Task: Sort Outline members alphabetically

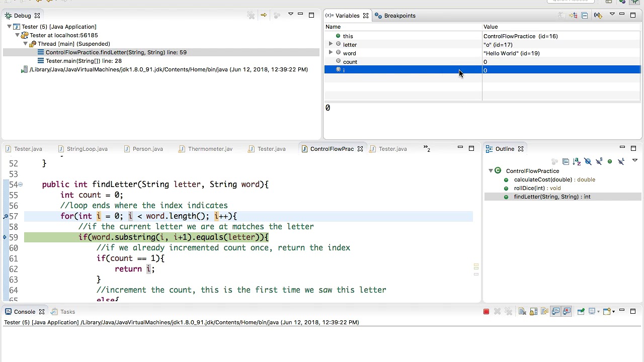Action: coord(577,161)
